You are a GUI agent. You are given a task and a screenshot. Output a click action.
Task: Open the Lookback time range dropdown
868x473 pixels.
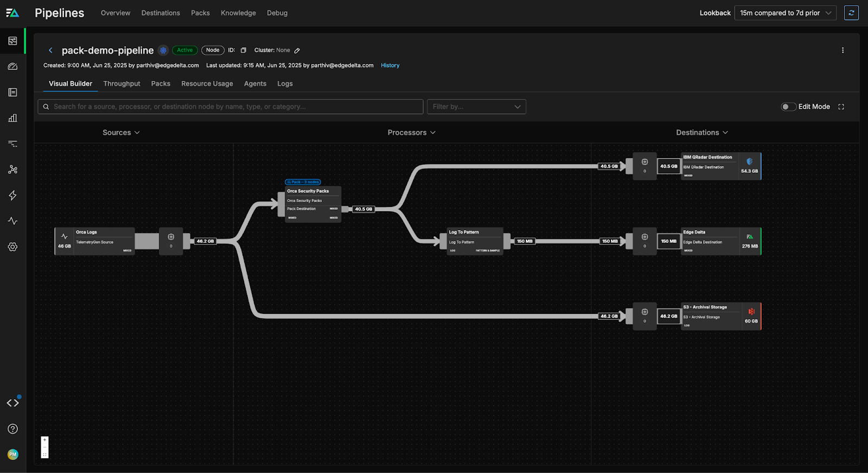coord(785,13)
